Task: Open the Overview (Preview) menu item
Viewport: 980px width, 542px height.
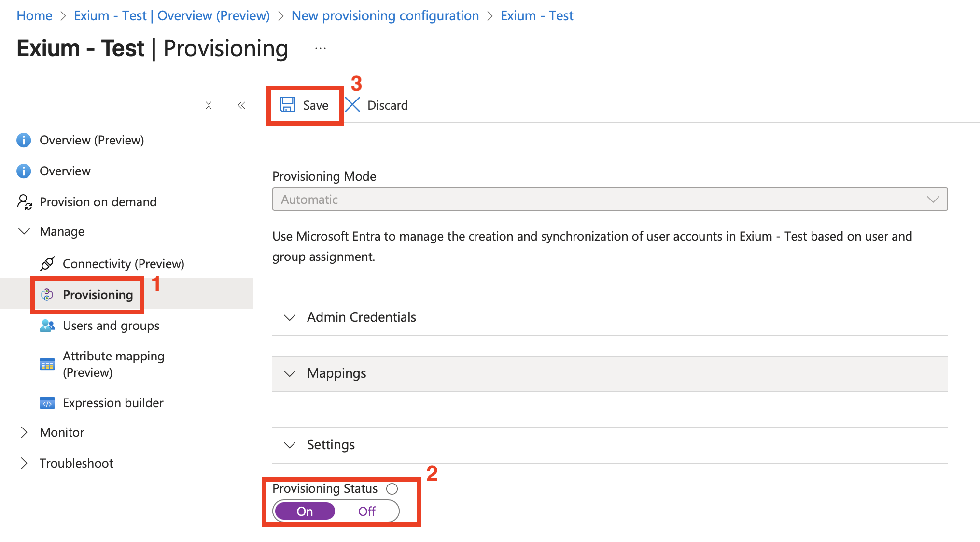Action: coord(91,140)
